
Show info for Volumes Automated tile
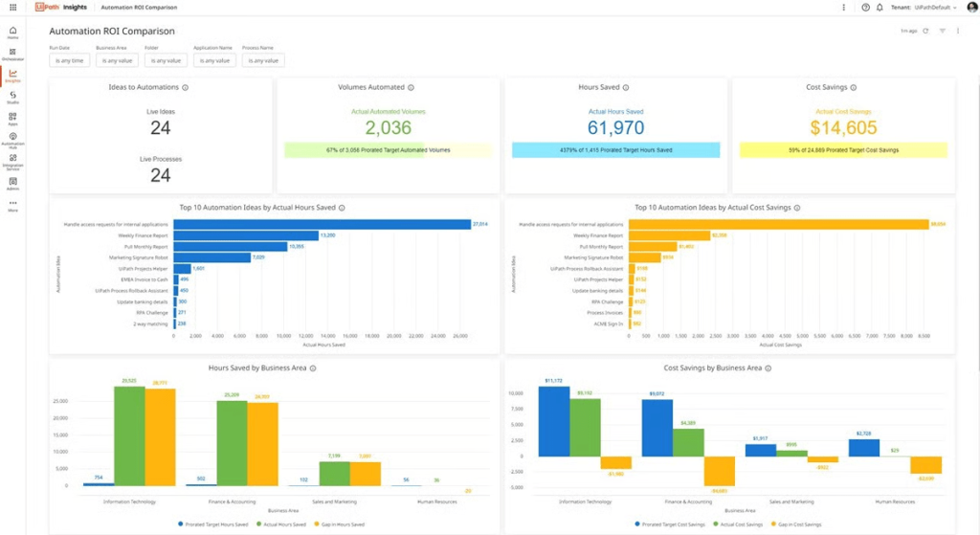pyautogui.click(x=411, y=87)
